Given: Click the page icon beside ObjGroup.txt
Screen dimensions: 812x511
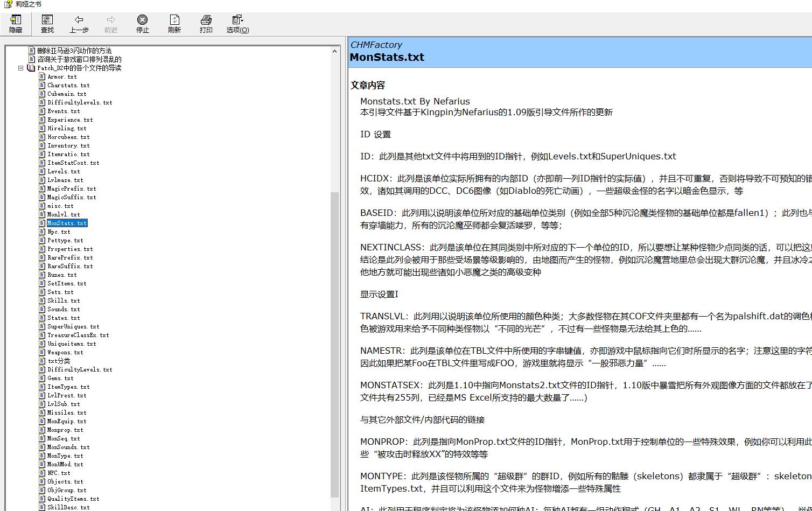Looking at the screenshot, I should tap(42, 490).
